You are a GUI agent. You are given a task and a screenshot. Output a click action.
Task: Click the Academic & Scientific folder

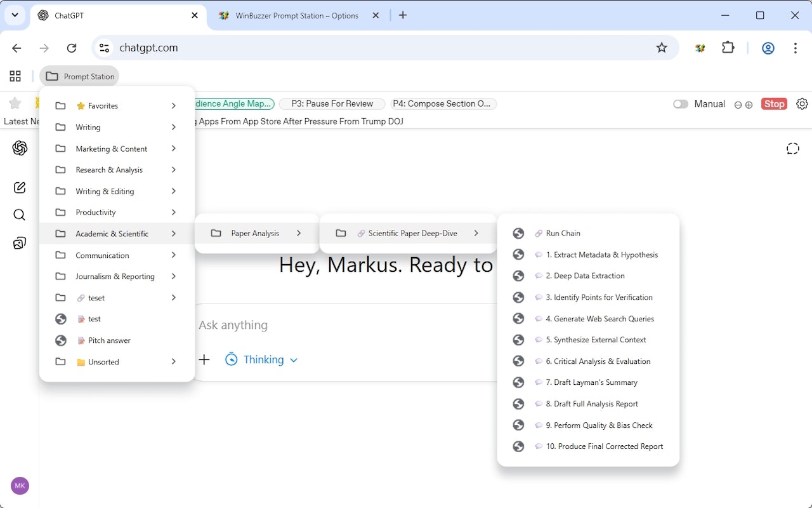pyautogui.click(x=117, y=234)
